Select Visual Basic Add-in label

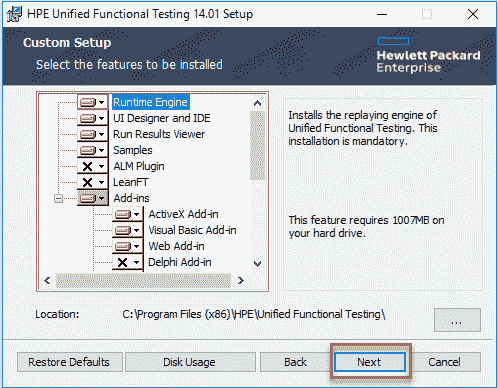[x=192, y=230]
